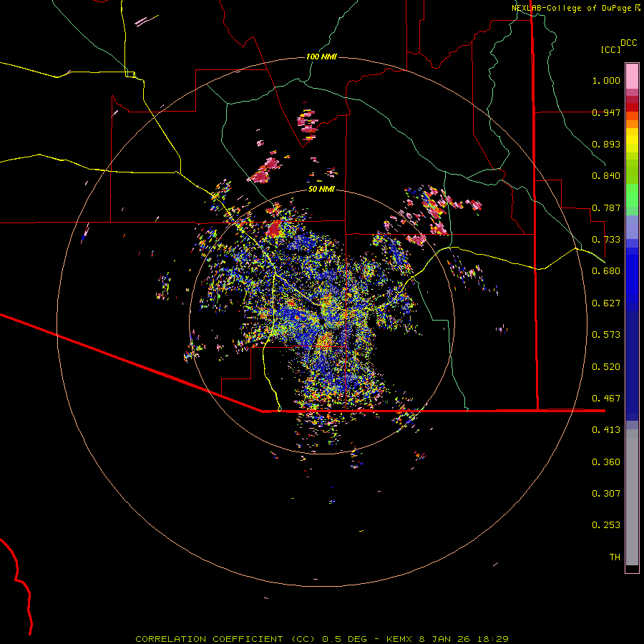
Task: Click the Correlation Coefficient caption at bottom
Action: pyautogui.click(x=321, y=639)
